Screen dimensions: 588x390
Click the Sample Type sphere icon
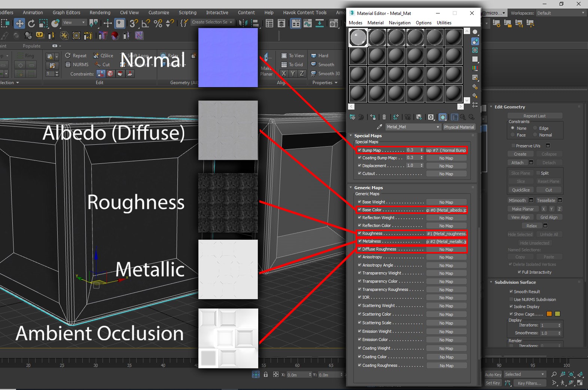(475, 32)
